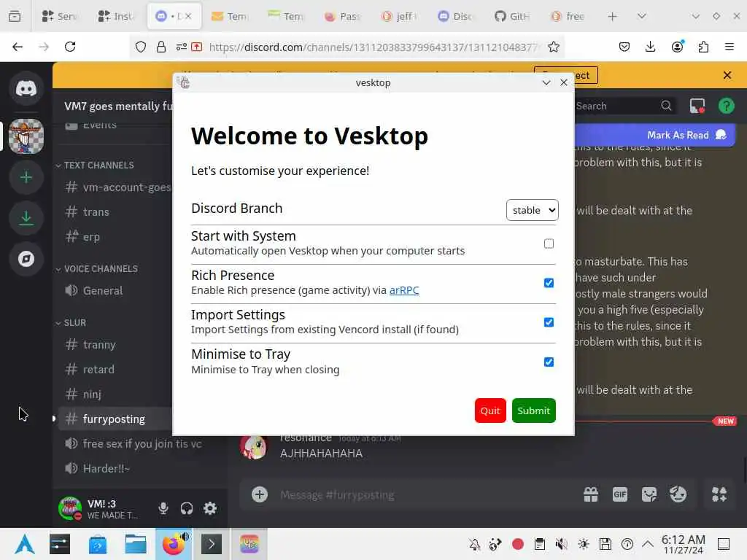Reload the page
The height and width of the screenshot is (560, 747).
click(x=70, y=47)
